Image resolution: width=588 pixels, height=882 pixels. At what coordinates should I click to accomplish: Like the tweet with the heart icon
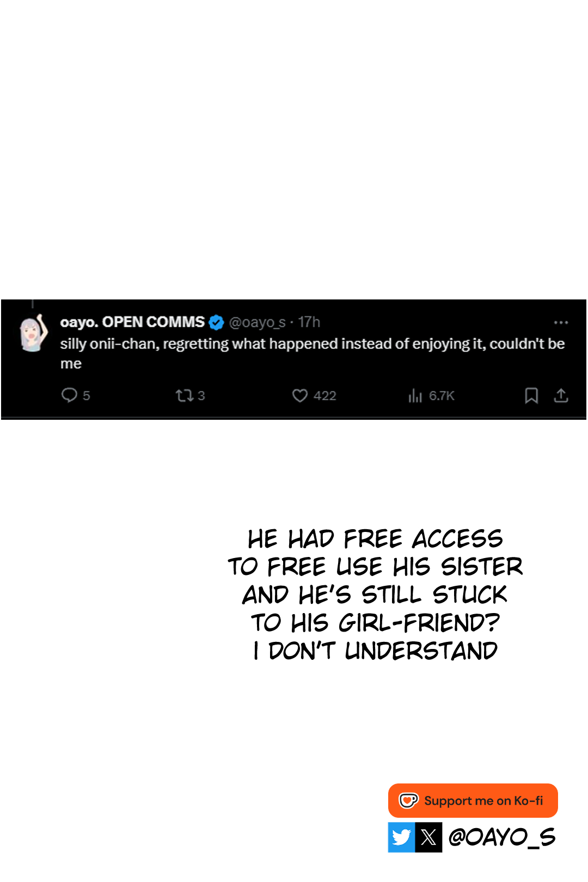(300, 395)
